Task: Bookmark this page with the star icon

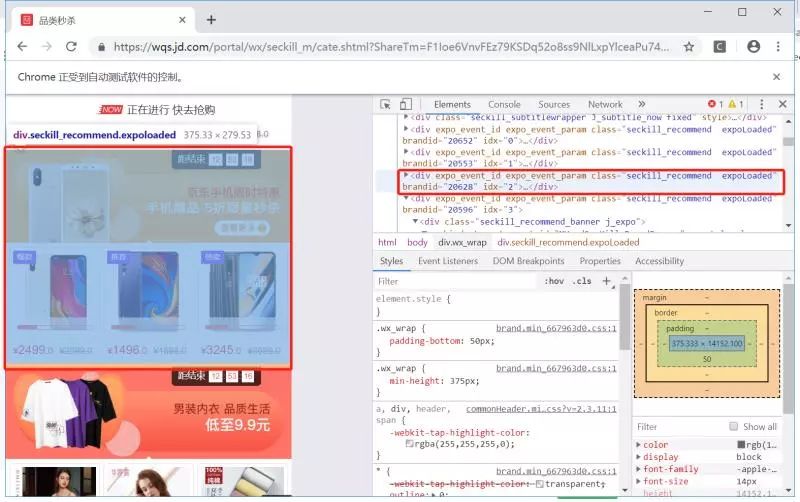Action: pyautogui.click(x=689, y=47)
